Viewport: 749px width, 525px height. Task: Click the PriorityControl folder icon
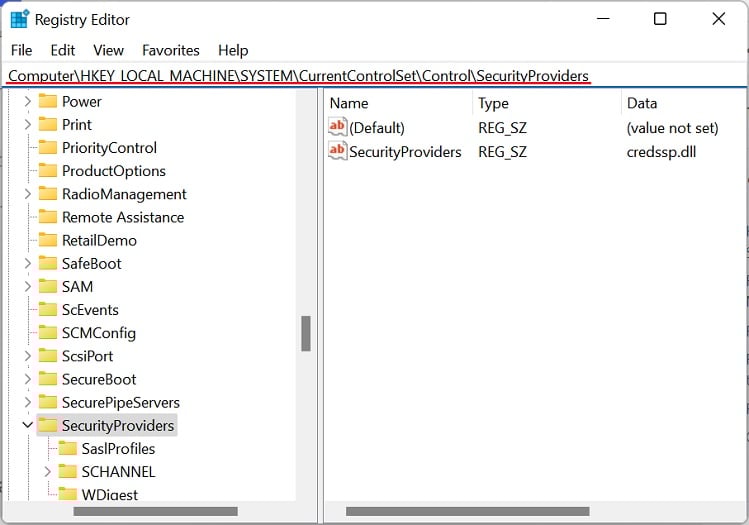pos(47,148)
